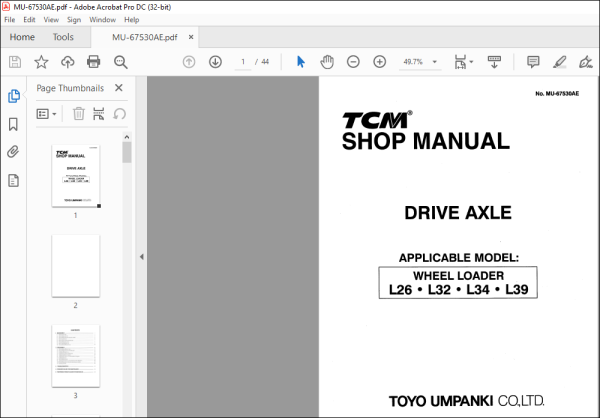The image size is (600, 418).
Task: Click the insert pages icon in thumbnails
Action: coord(99,114)
